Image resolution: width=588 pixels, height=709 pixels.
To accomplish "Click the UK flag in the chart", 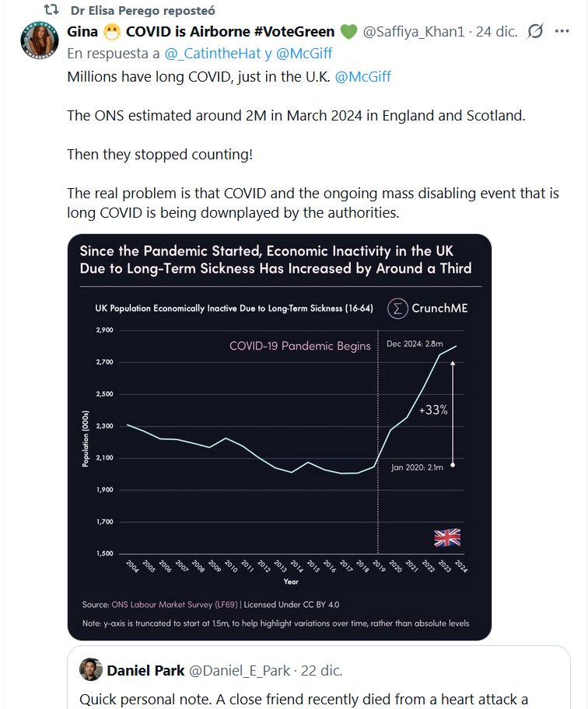I will [446, 537].
